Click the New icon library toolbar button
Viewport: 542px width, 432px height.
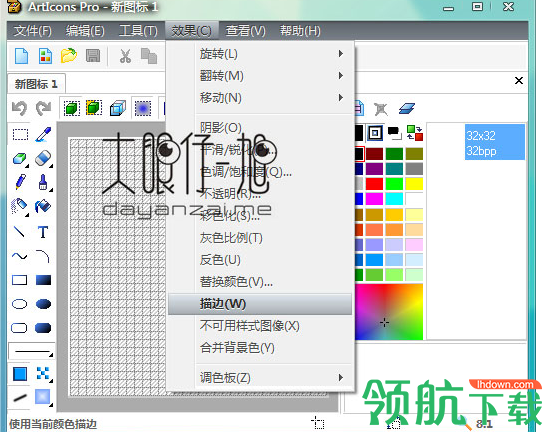[x=45, y=56]
